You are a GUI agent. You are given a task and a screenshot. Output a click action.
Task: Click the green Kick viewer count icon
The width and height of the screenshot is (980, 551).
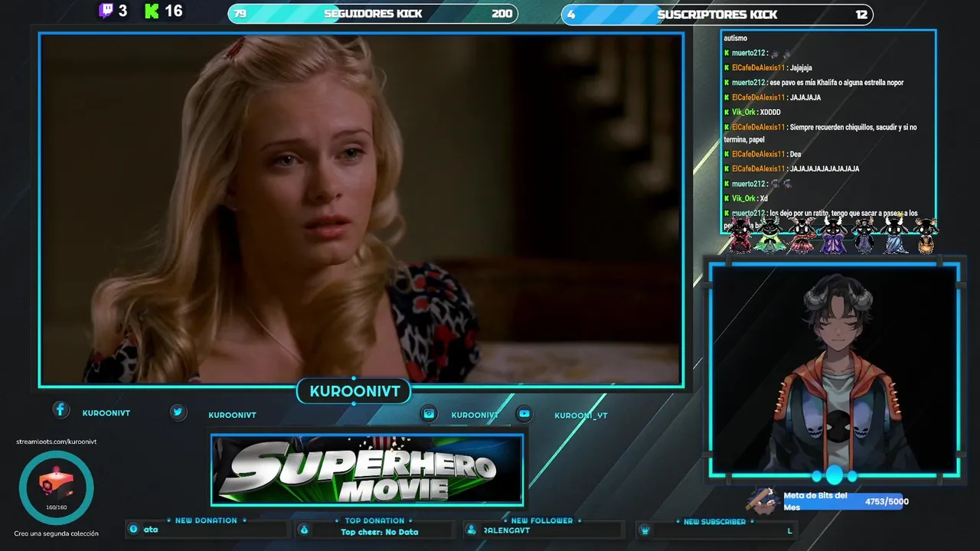152,11
